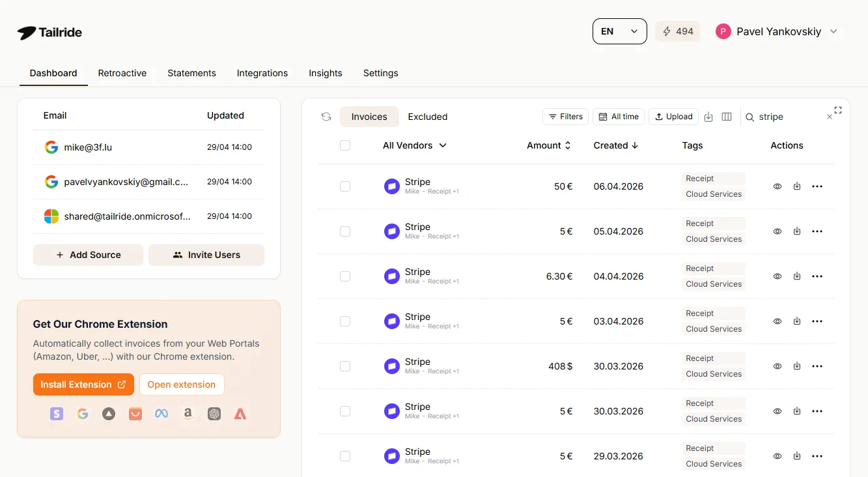Viewport: 868px width, 477px height.
Task: Click the AliExpress bag icon under Chrome Extension
Action: pyautogui.click(x=135, y=414)
